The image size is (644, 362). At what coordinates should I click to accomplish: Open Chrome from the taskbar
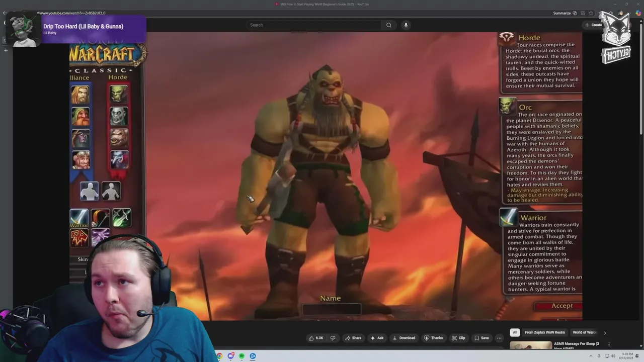tap(219, 356)
